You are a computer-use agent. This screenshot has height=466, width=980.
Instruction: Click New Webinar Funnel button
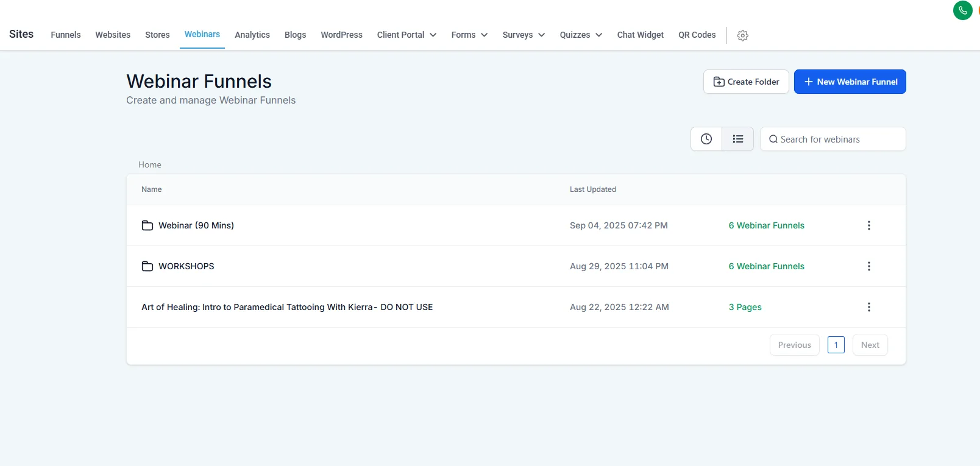pyautogui.click(x=850, y=82)
